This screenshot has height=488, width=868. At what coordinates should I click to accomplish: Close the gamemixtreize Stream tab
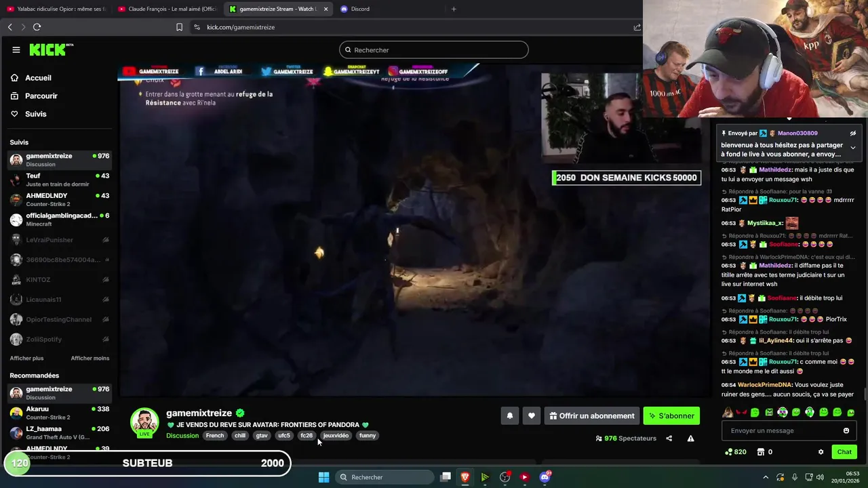tap(326, 9)
